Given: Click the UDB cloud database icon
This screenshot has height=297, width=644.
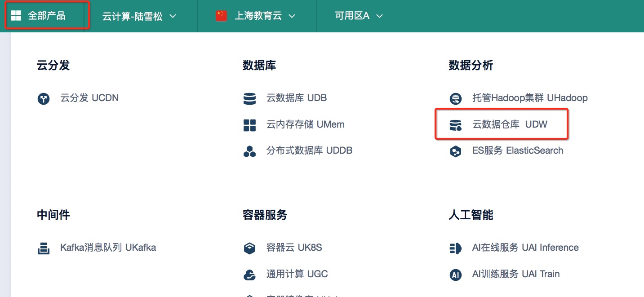Looking at the screenshot, I should (x=249, y=98).
